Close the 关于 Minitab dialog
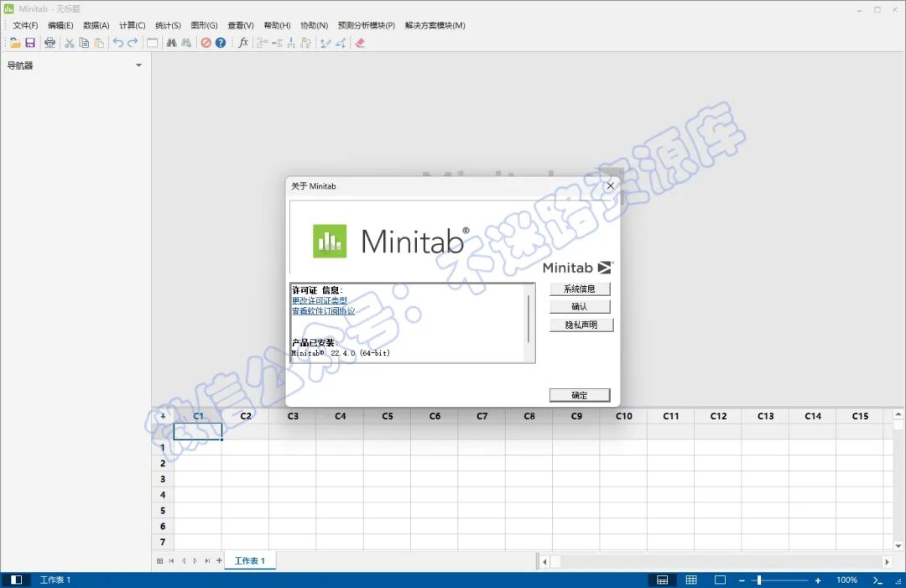Viewport: 906px width, 588px height. click(x=610, y=186)
